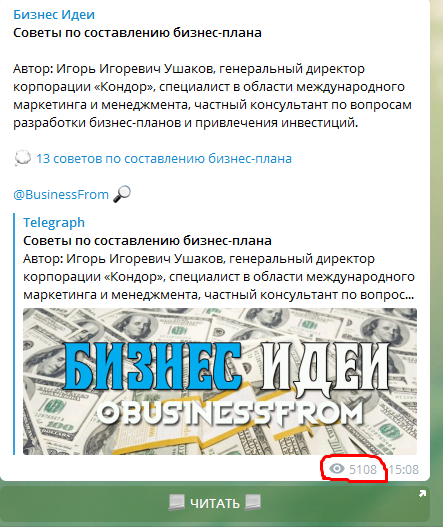
Task: Click the eye views icon
Action: [337, 469]
